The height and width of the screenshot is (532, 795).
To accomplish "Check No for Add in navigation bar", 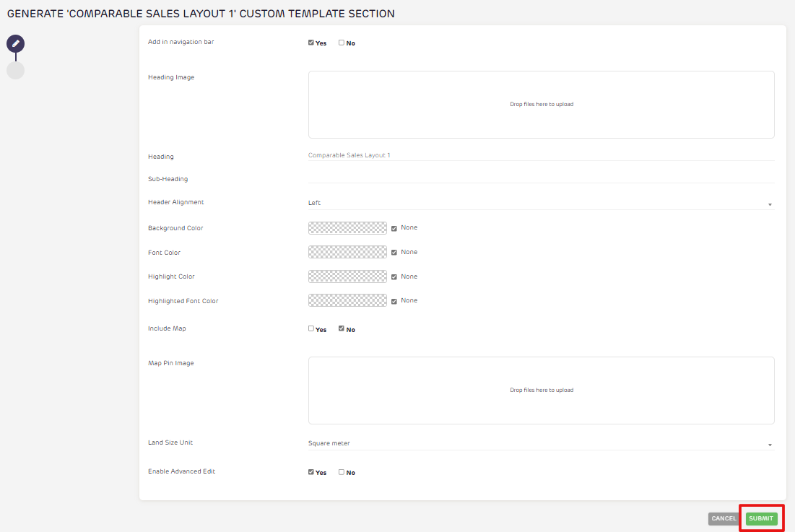I will [342, 43].
